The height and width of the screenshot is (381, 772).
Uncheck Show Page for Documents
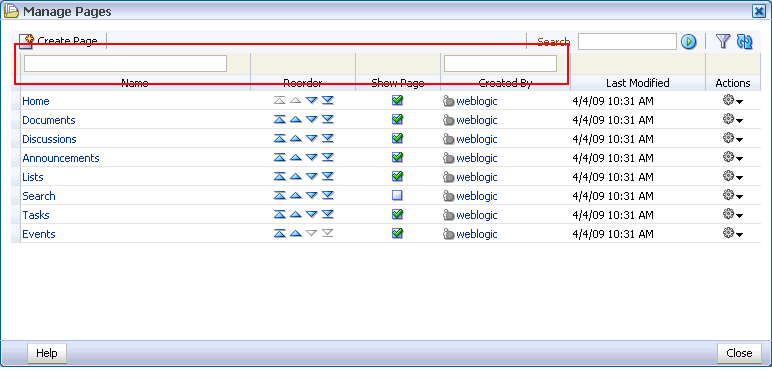click(397, 120)
